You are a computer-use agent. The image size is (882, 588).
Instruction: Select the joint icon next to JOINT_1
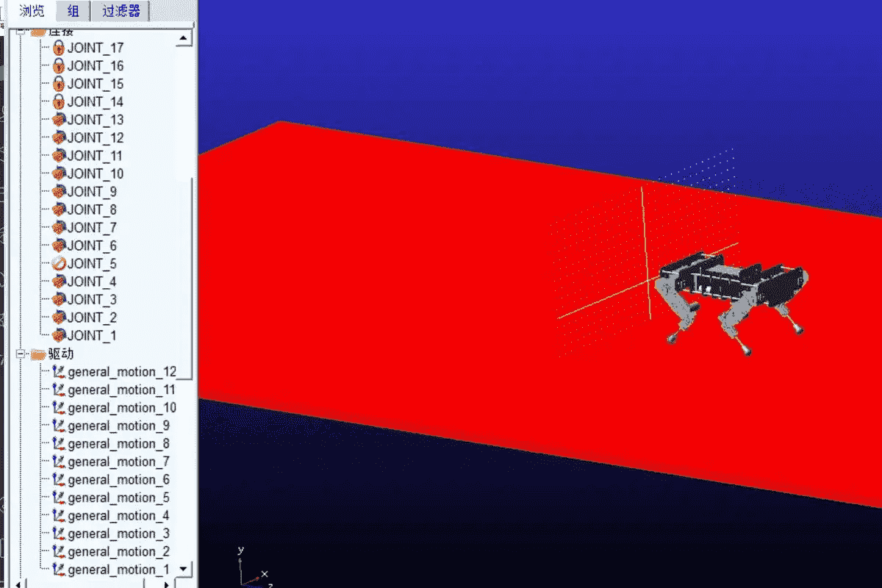click(x=59, y=335)
